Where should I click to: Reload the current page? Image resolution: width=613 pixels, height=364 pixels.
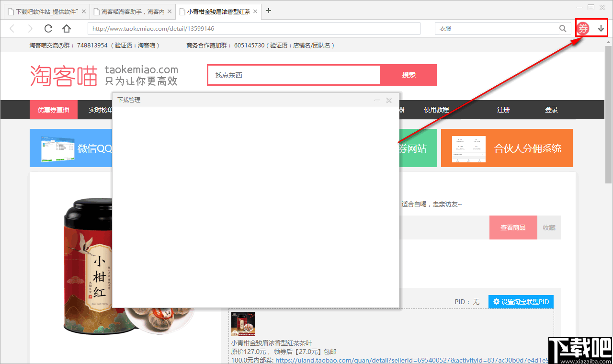(x=48, y=29)
